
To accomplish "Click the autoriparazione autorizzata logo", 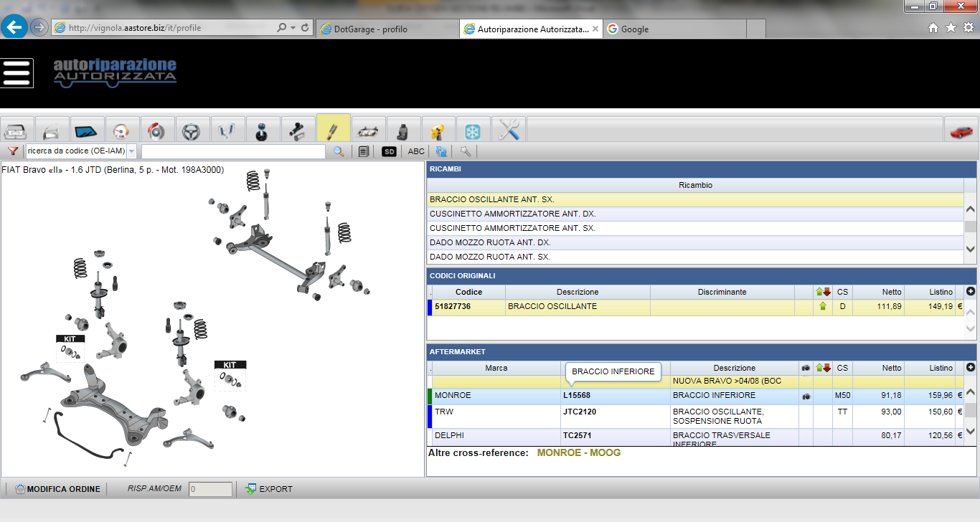I will (115, 73).
